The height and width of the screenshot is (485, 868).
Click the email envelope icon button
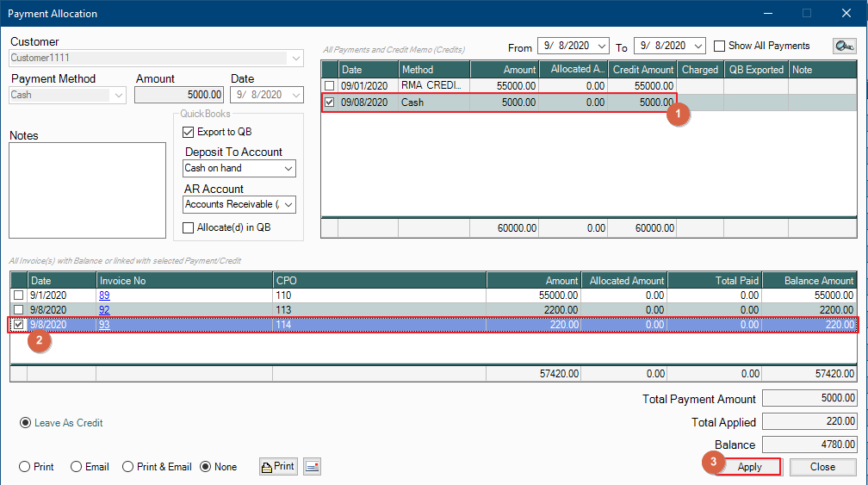(312, 467)
